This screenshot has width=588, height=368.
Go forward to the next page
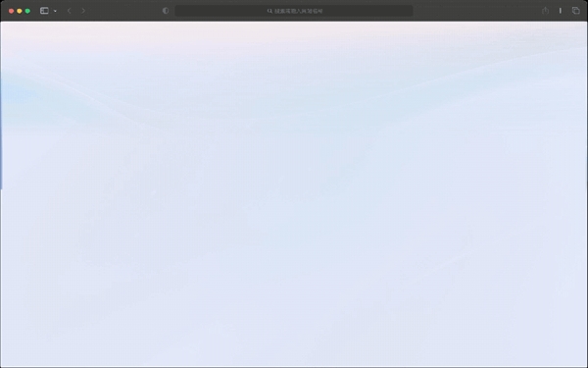(83, 11)
